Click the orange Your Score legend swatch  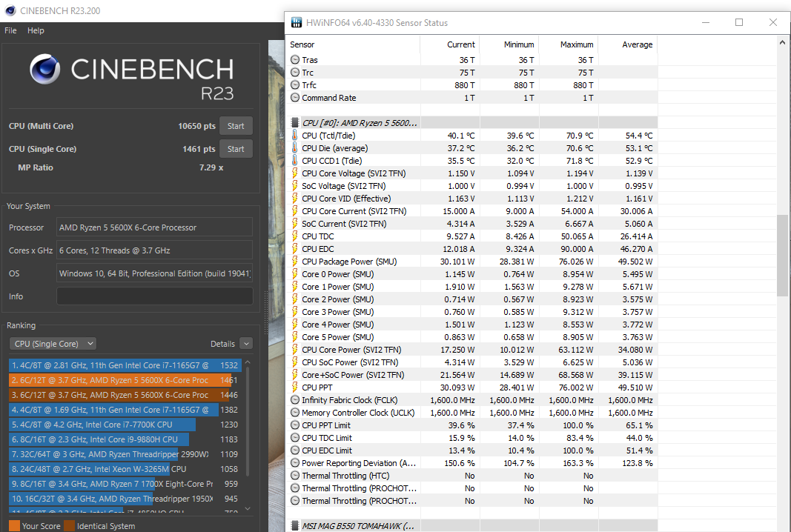[15, 526]
